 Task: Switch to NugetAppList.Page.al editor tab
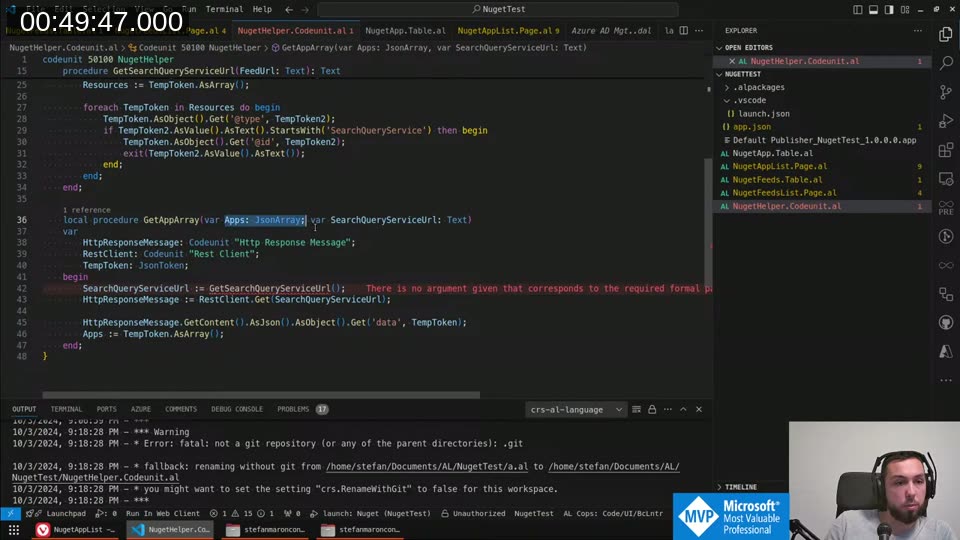coord(508,31)
